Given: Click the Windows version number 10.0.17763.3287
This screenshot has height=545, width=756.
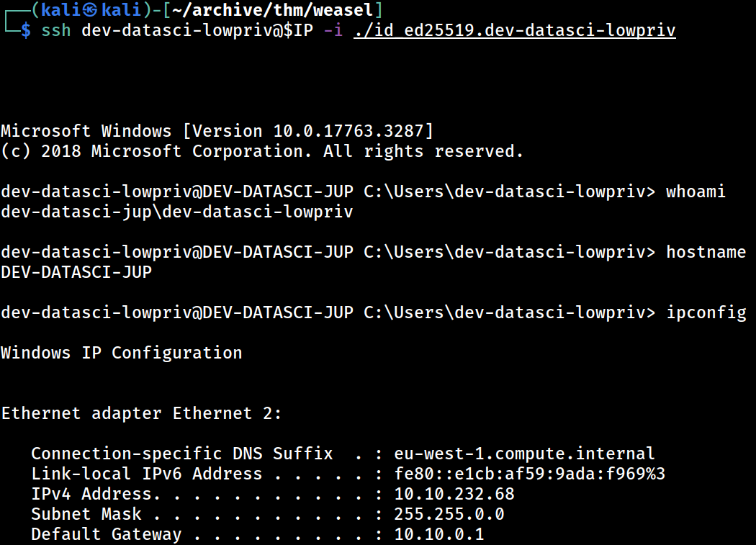Looking at the screenshot, I should pyautogui.click(x=348, y=131).
